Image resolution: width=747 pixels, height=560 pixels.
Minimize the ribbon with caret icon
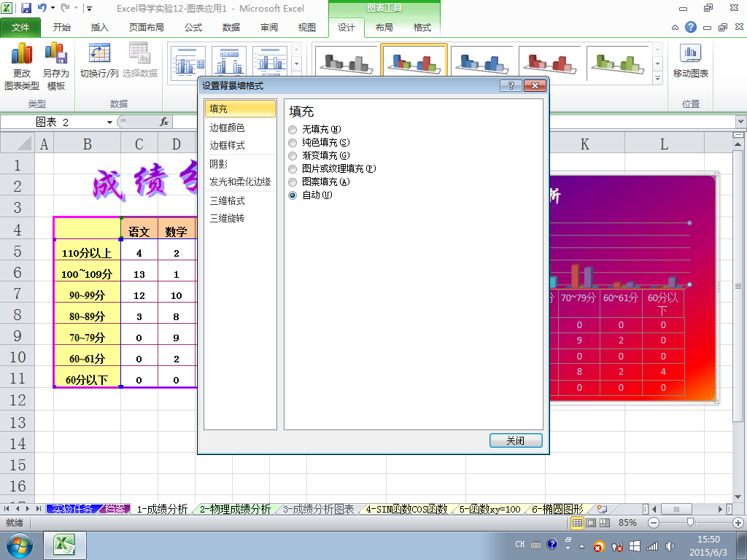click(x=675, y=28)
